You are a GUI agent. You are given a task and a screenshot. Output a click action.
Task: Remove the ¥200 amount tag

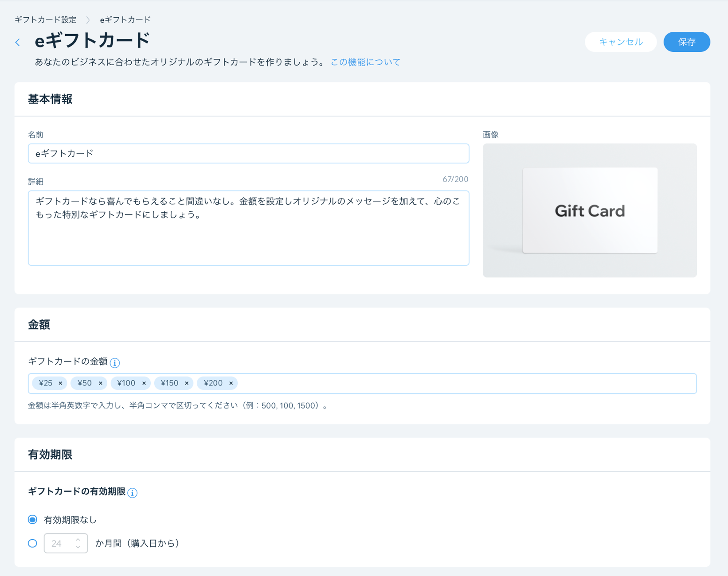[x=231, y=383]
